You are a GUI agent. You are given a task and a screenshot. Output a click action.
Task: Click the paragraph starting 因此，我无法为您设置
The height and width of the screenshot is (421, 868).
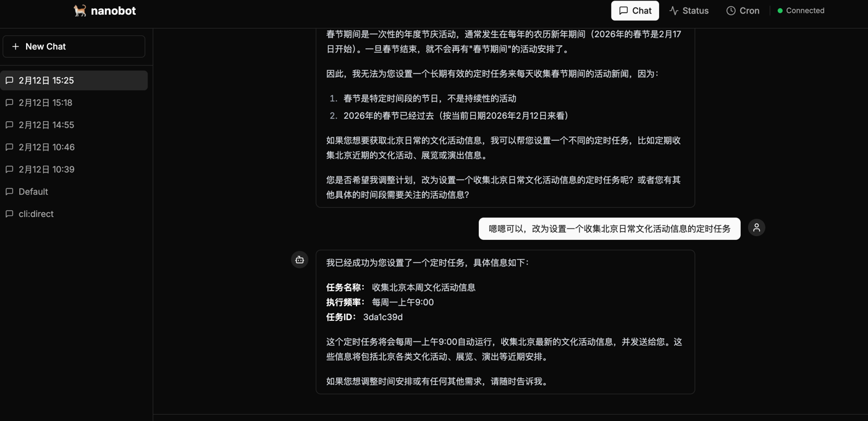(x=492, y=74)
